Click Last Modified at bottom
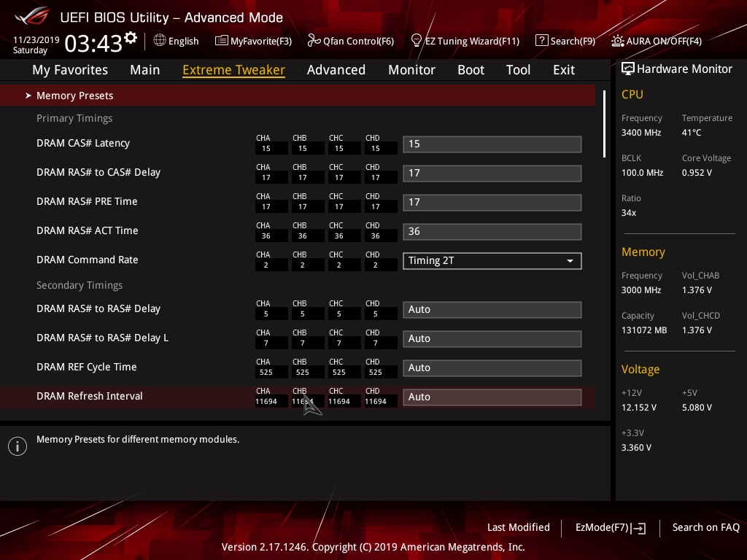The image size is (747, 560). pyautogui.click(x=519, y=528)
